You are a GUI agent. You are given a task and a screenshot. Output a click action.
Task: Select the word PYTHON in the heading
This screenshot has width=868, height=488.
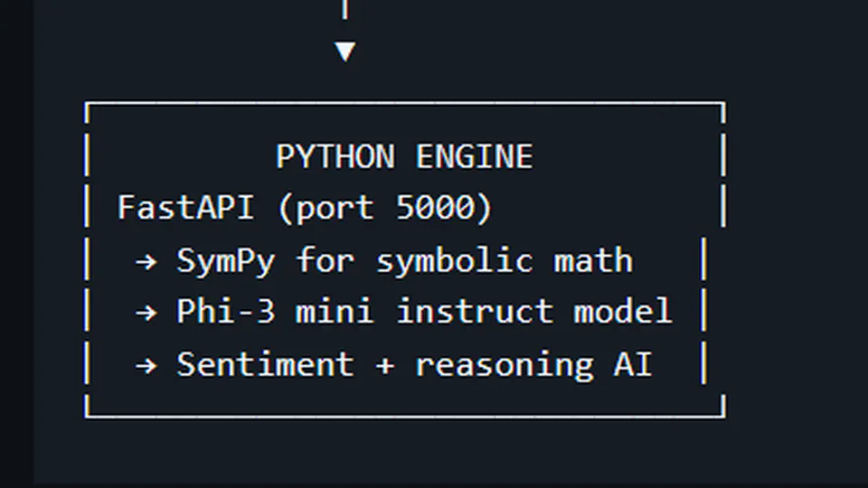pos(335,157)
